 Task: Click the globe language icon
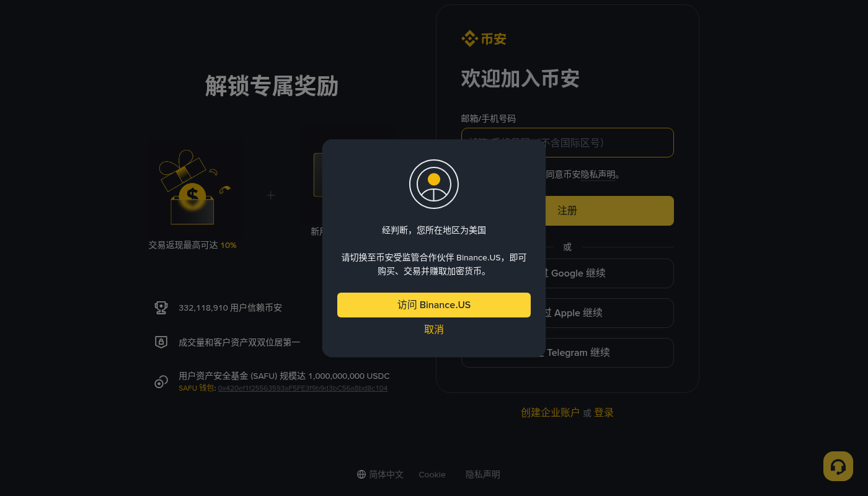tap(361, 474)
